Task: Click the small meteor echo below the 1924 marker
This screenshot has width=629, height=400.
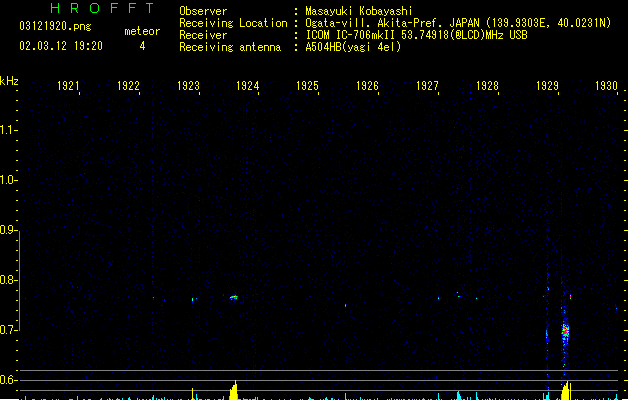Action: tap(233, 297)
